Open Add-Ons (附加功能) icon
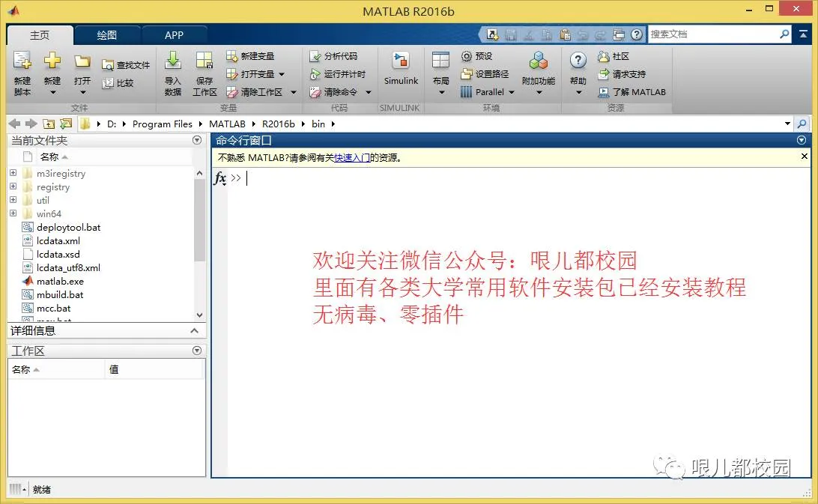The width and height of the screenshot is (818, 504). point(539,61)
